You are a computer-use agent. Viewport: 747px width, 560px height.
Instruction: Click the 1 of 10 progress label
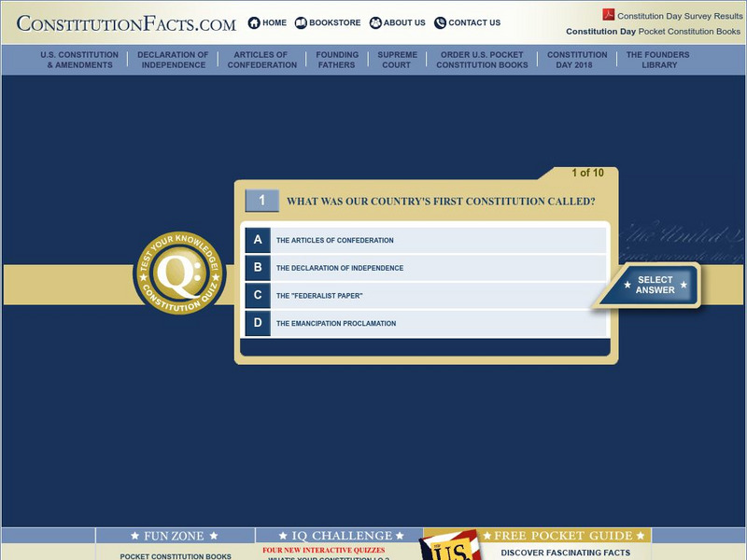coord(587,173)
